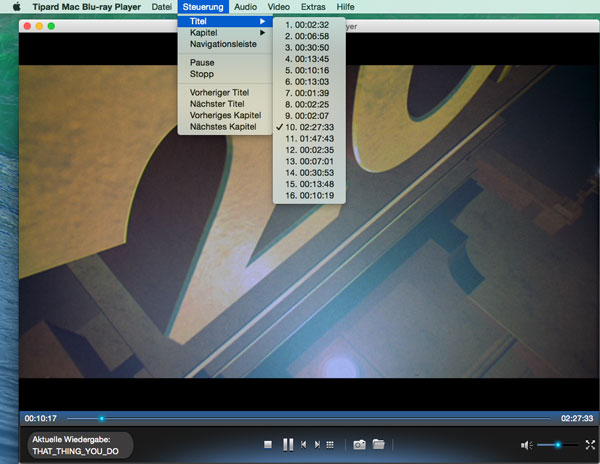The width and height of the screenshot is (600, 464).
Task: Select title 12. 00:02:35
Action: click(x=309, y=150)
